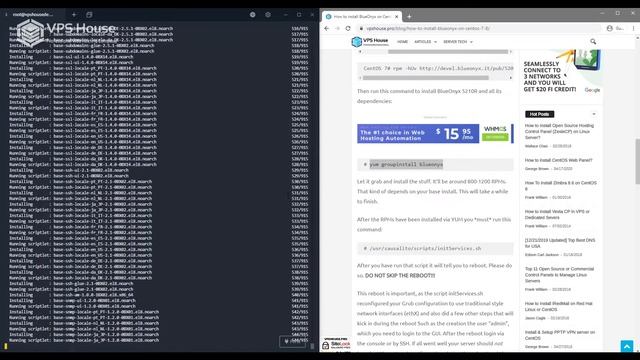This screenshot has width=640, height=360.
Task: Click the green button in the WHMCS banner
Action: tap(495, 137)
